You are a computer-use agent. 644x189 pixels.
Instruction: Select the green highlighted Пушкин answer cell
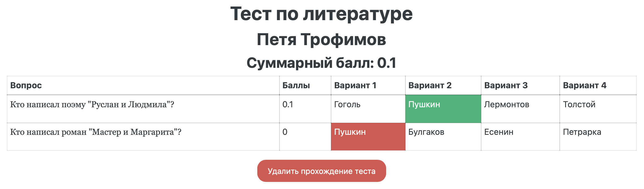pos(443,109)
